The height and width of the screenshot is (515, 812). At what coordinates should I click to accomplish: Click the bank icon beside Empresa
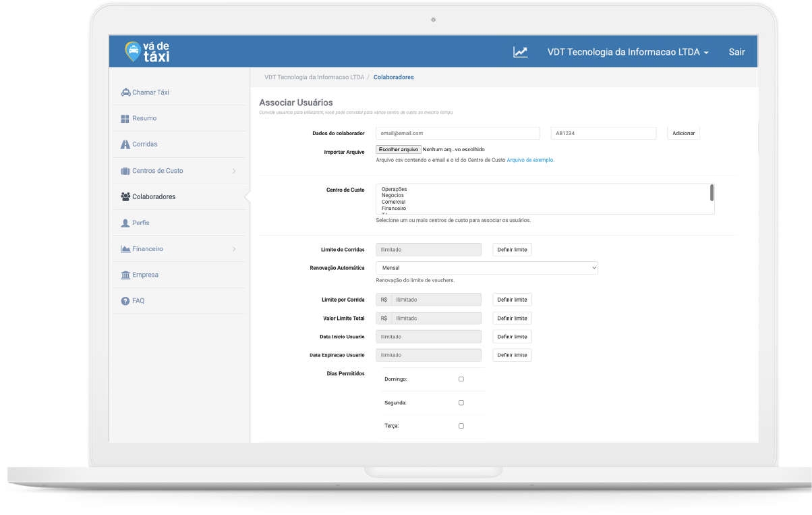click(125, 275)
